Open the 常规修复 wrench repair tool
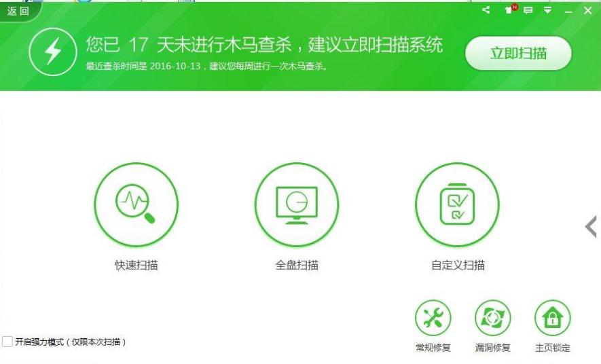The height and width of the screenshot is (364, 601). point(433,318)
